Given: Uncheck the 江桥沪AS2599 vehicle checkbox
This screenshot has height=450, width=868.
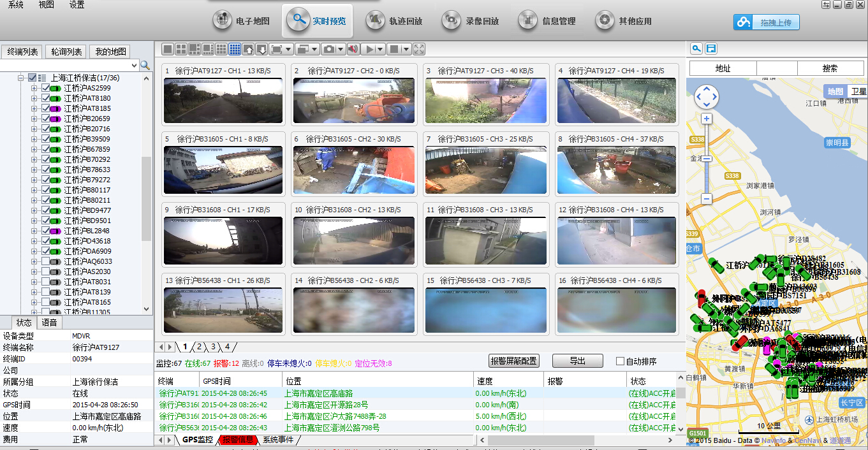Looking at the screenshot, I should [x=45, y=88].
